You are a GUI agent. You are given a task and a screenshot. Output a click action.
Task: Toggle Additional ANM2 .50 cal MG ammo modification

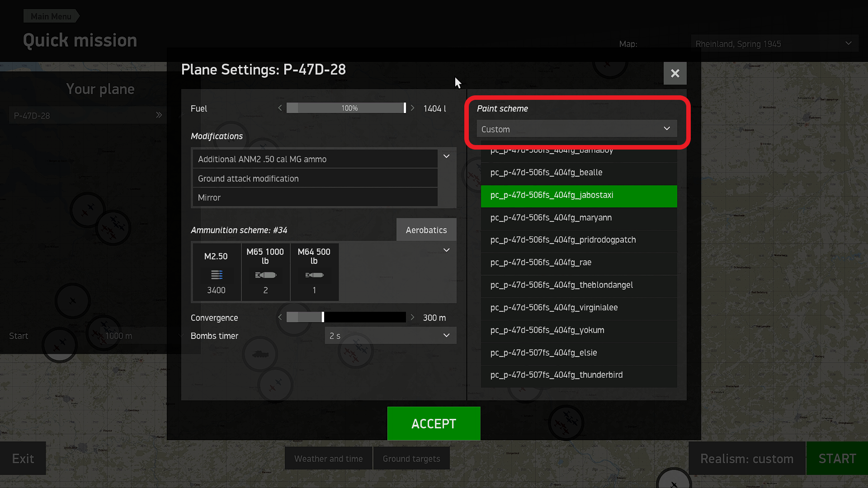point(315,159)
